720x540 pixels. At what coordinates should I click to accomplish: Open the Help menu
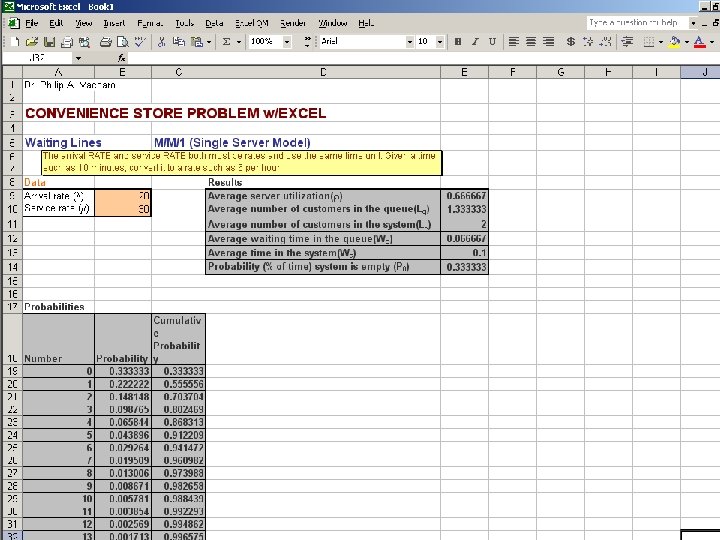tap(366, 23)
